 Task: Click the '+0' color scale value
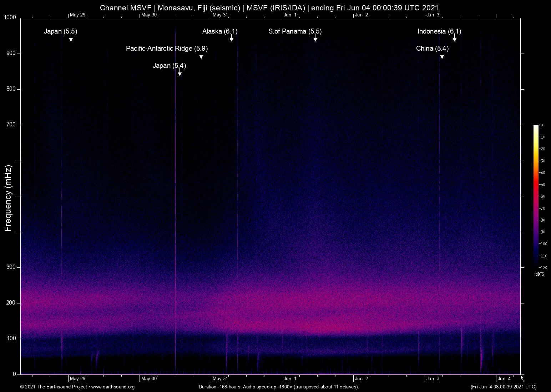[541, 125]
